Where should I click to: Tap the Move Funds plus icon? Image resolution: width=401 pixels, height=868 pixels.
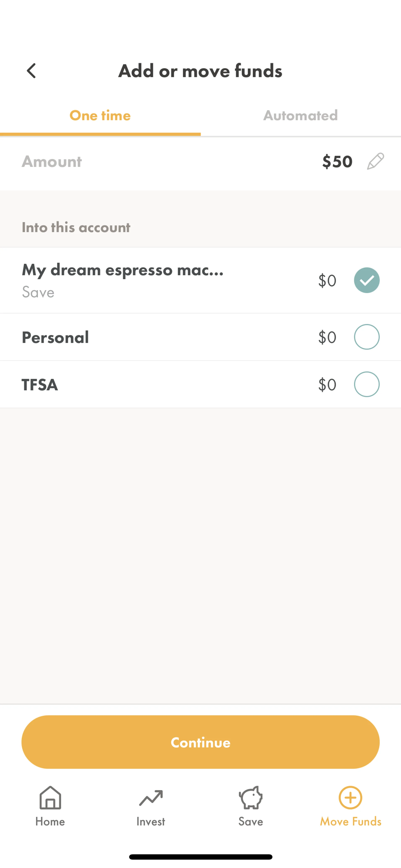coord(350,797)
